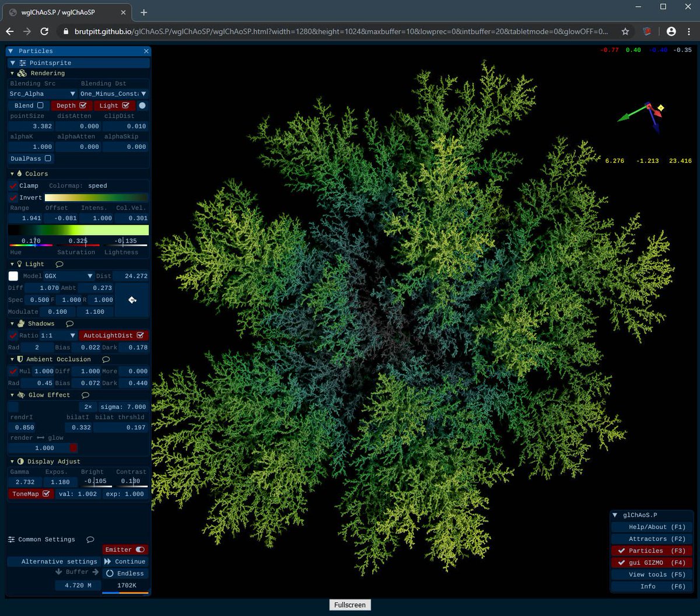Click the Ambient Occlusion comment bubble icon
Screen dimensions: 700x616
[106, 359]
